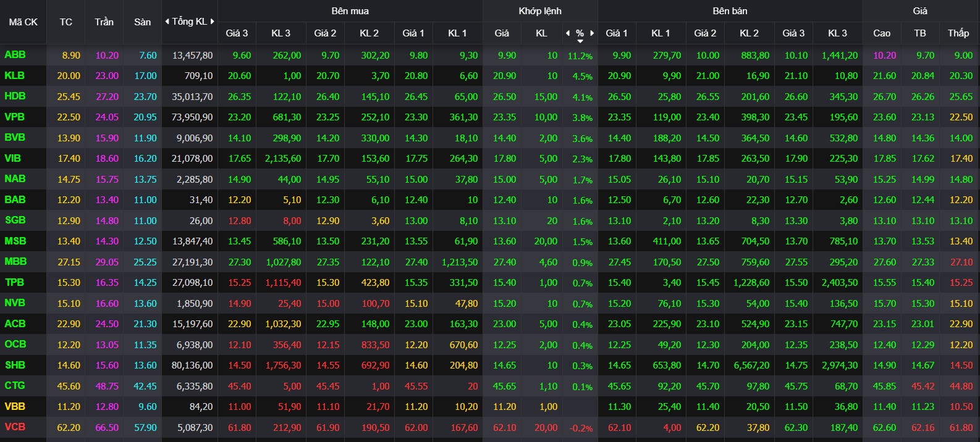980x442 pixels.
Task: Open the VCB stock symbol
Action: (15, 427)
